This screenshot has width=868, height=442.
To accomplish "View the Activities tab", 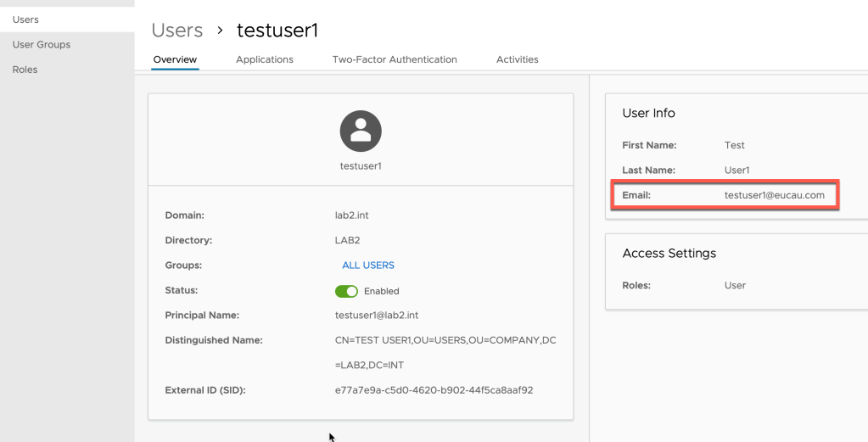I will pyautogui.click(x=517, y=59).
